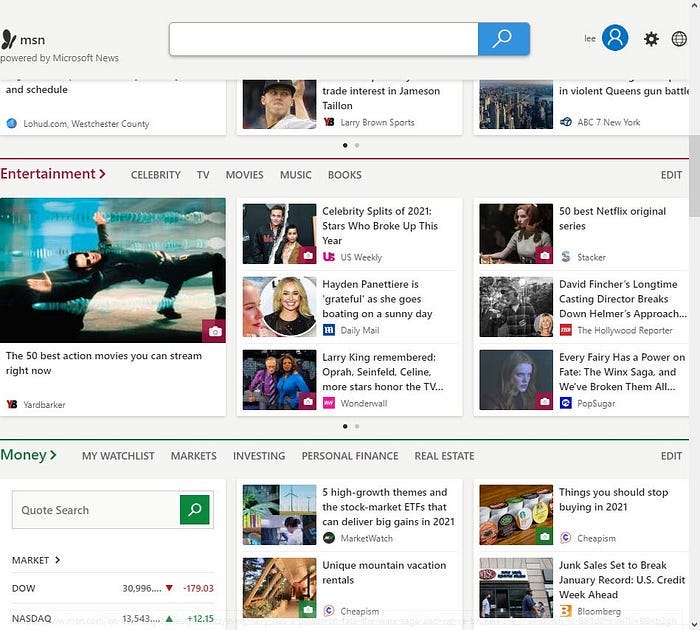The width and height of the screenshot is (700, 630).
Task: Open the BOOKS tab in Entertainment
Action: click(x=345, y=175)
